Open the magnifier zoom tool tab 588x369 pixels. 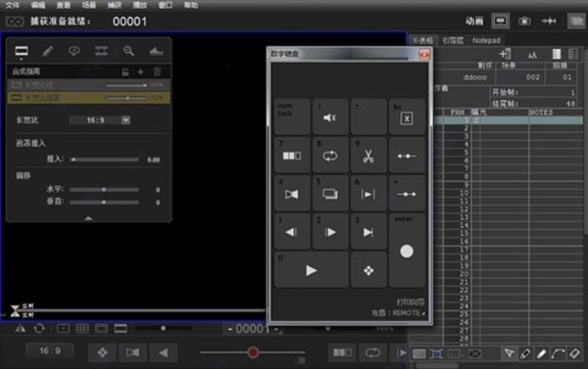(x=128, y=51)
